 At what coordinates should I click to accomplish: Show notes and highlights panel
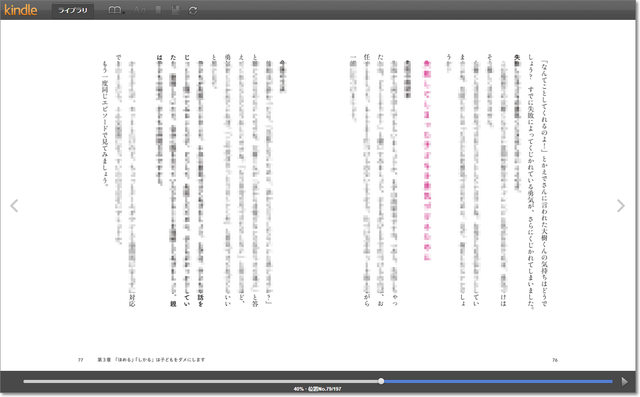tap(176, 11)
